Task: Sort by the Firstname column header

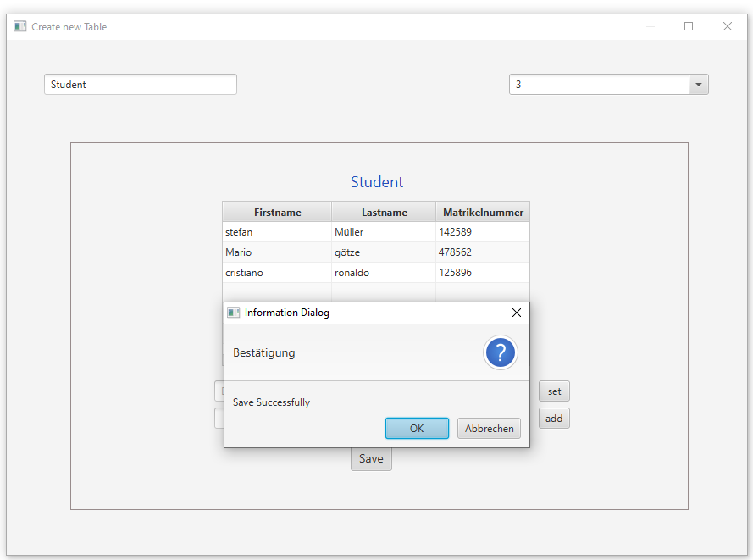Action: click(x=276, y=211)
